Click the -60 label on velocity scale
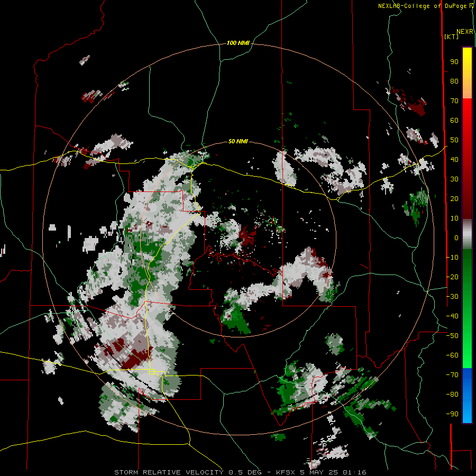This screenshot has width=476, height=476. coord(452,355)
